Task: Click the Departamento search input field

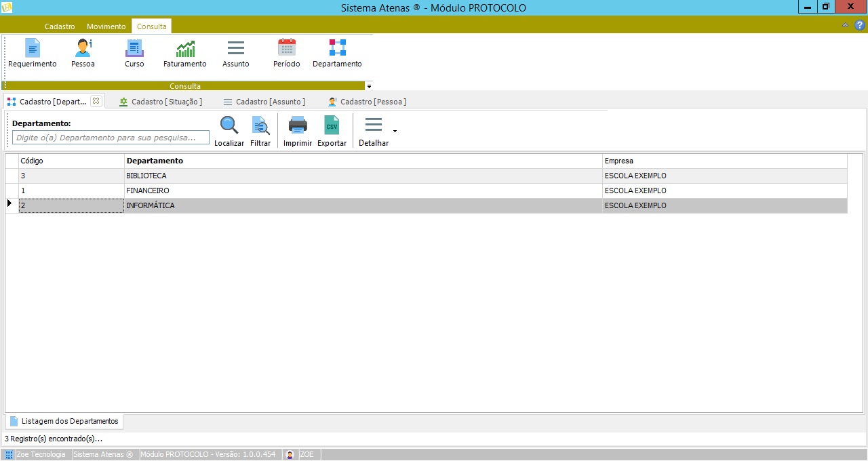Action: pos(111,138)
